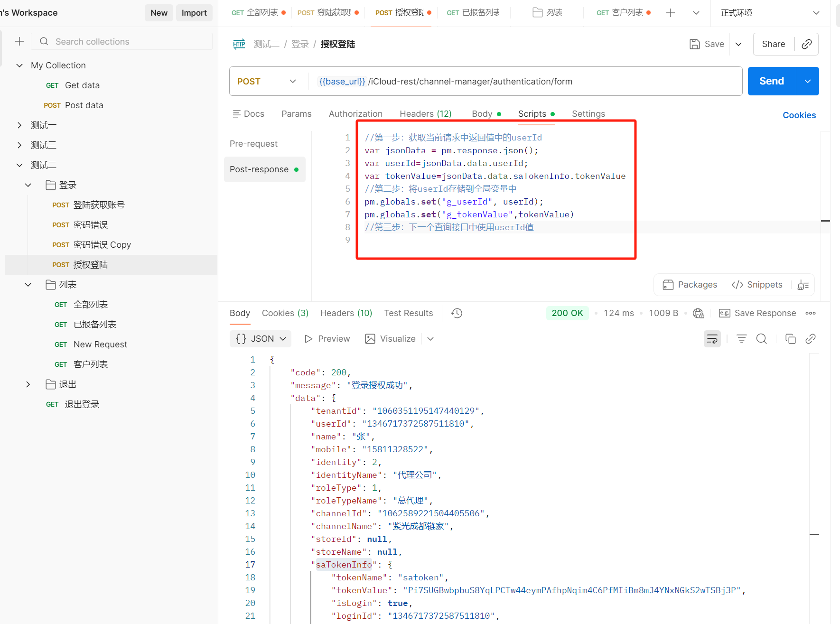840x624 pixels.
Task: Open the POST 登陆获取账号 request
Action: click(x=88, y=205)
